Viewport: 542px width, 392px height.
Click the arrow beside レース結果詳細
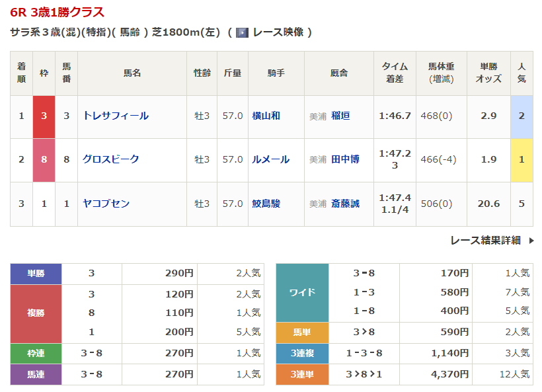(531, 241)
